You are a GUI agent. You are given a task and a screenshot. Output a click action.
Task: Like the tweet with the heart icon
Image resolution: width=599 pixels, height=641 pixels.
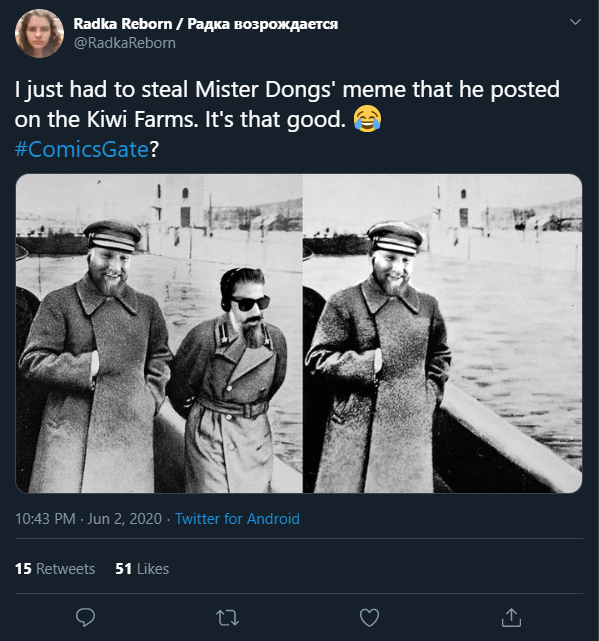coord(369,617)
